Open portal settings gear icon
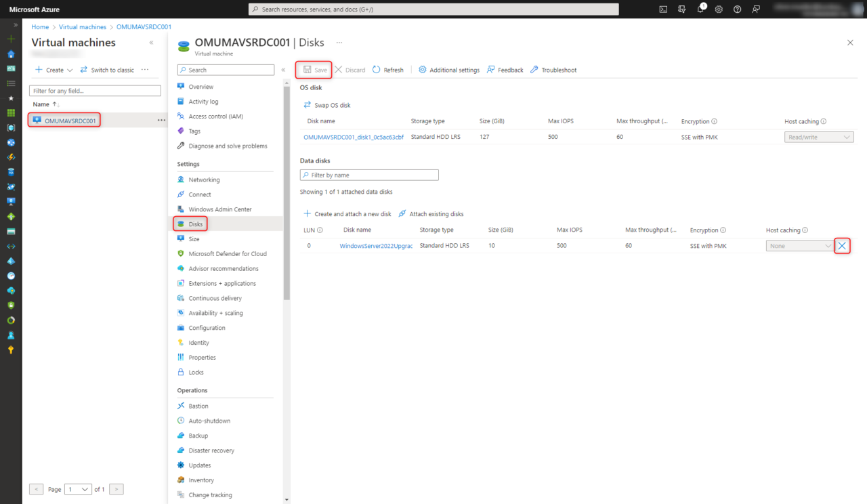The image size is (867, 504). (x=719, y=9)
